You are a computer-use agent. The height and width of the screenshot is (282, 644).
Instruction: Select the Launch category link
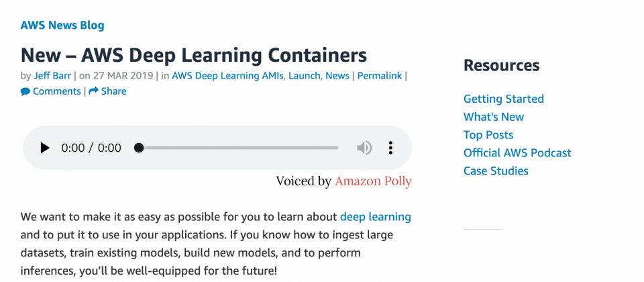(x=305, y=76)
